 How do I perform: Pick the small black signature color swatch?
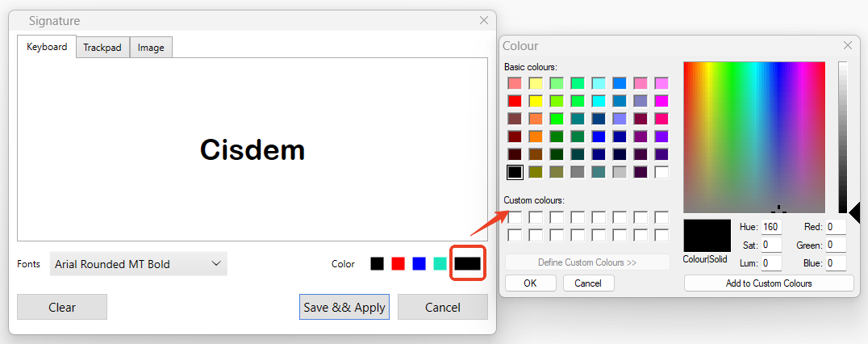click(377, 264)
